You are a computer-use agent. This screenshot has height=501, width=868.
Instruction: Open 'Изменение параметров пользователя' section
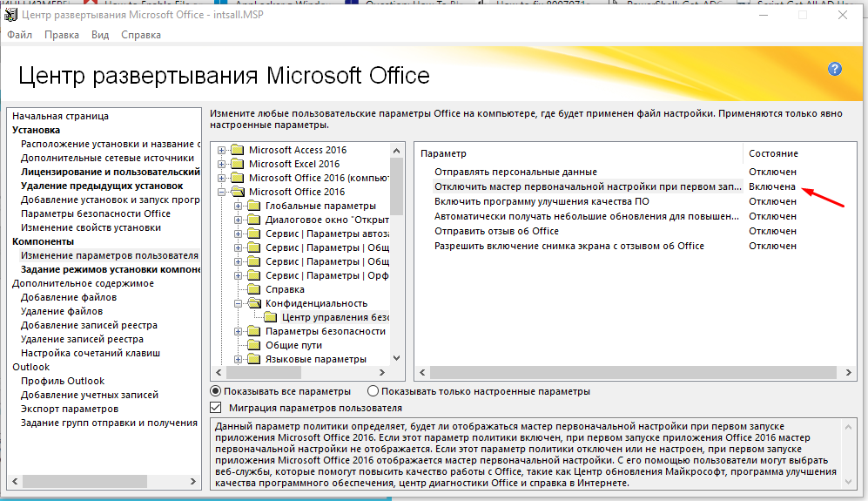coord(110,255)
